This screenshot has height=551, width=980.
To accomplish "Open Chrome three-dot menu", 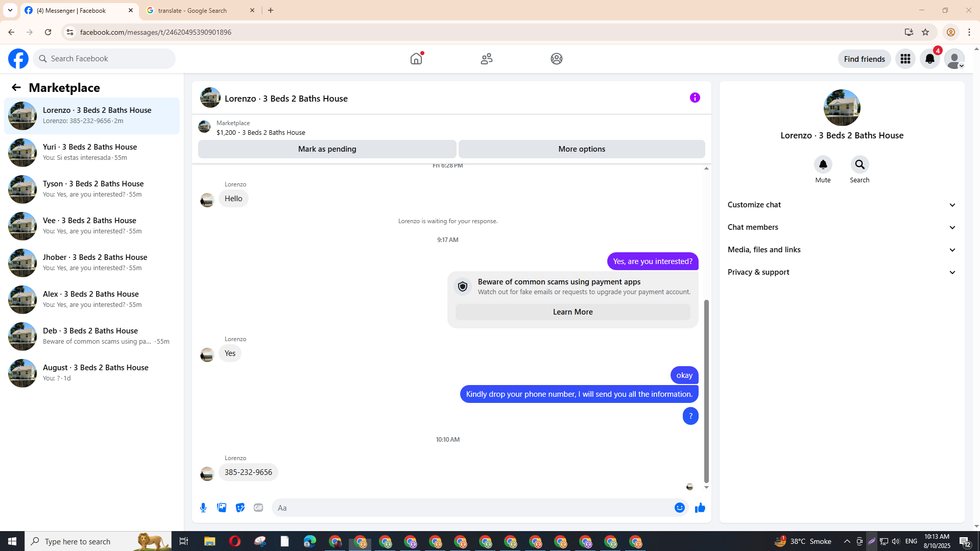I will click(x=969, y=32).
